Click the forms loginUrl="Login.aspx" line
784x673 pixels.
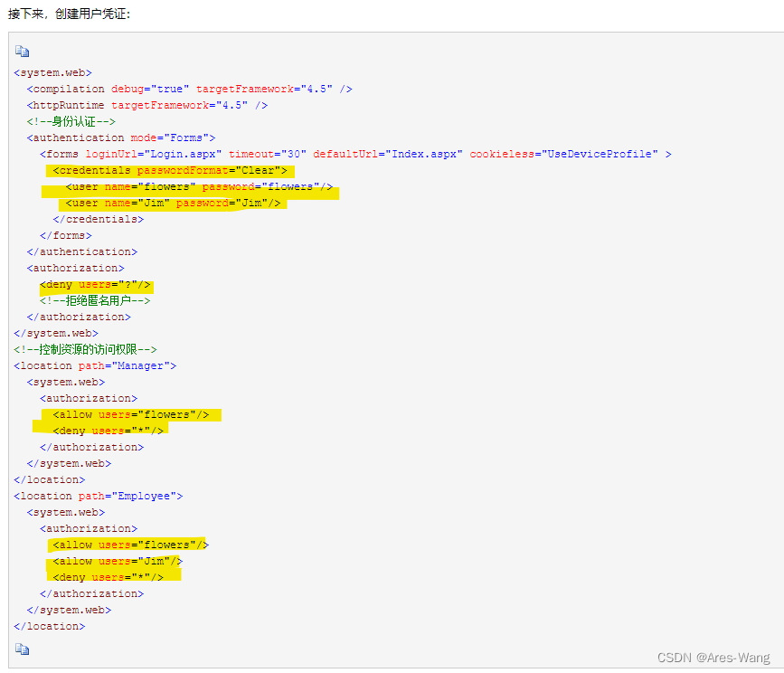(x=355, y=154)
